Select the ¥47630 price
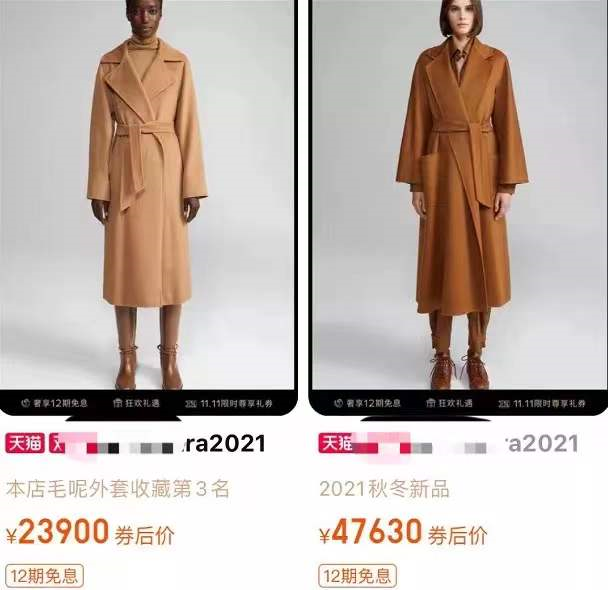 pos(371,531)
